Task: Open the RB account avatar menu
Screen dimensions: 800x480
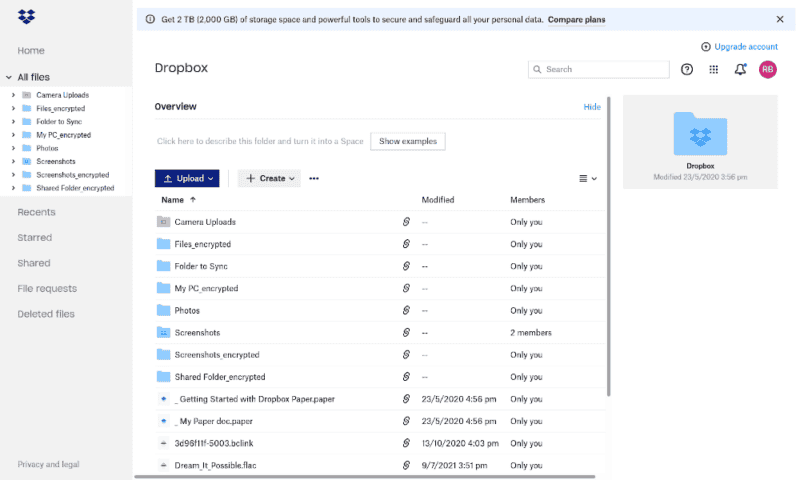Action: pos(768,69)
